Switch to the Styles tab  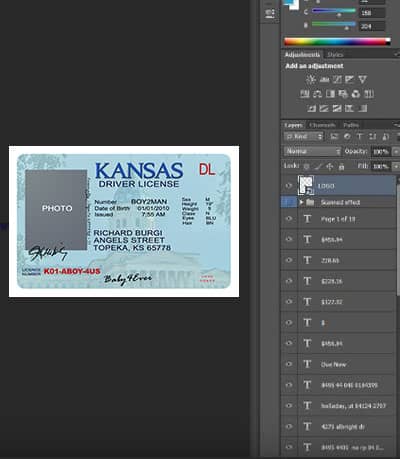pyautogui.click(x=335, y=55)
